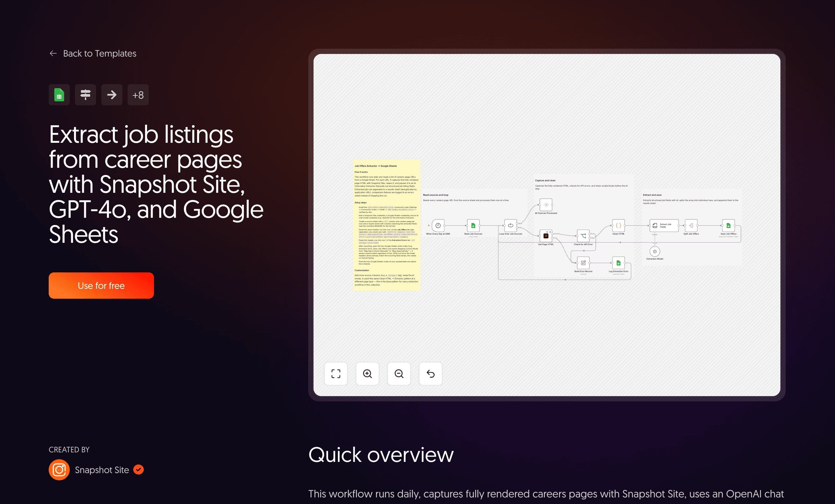Select the Extract Job Fields node

664,225
